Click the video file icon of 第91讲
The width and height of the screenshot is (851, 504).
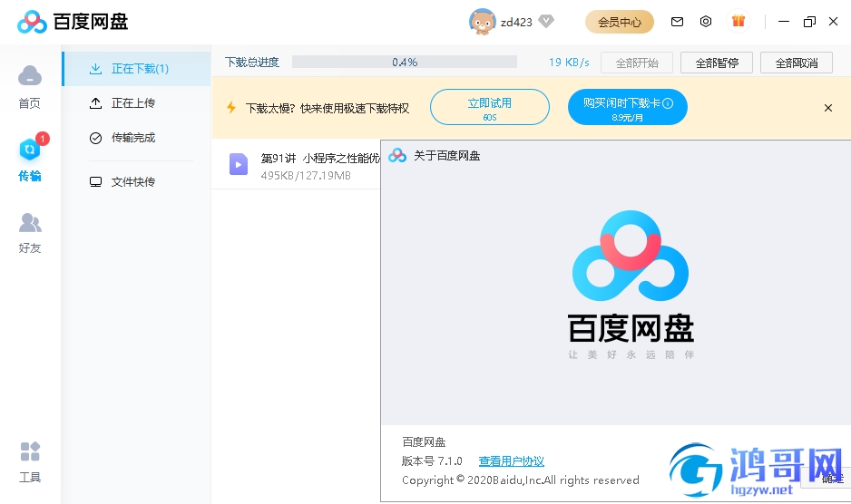click(x=239, y=164)
